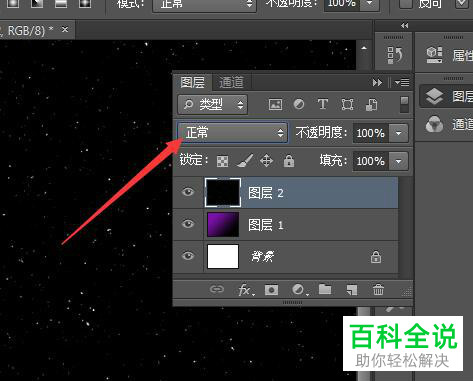Image resolution: width=473 pixels, height=381 pixels.
Task: Open the options bar 模式 正常 dropdown
Action: pyautogui.click(x=204, y=5)
